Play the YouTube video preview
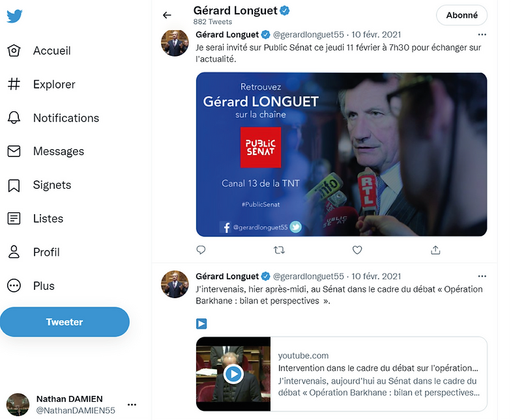This screenshot has width=511, height=420. [x=233, y=374]
